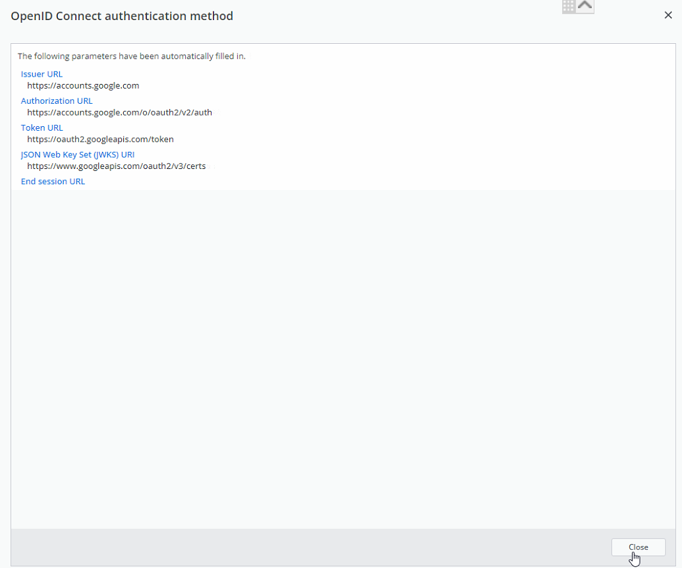Select the Token URL link
Screen dimensions: 682x568
click(x=42, y=128)
